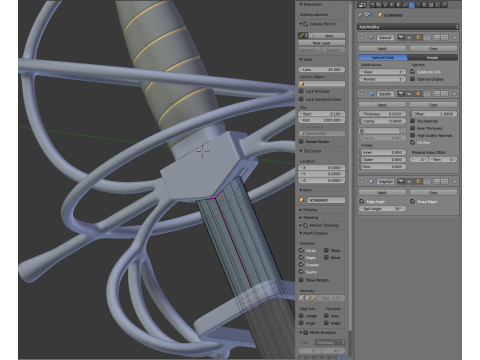This screenshot has width=480, height=360.
Task: Open the Scene properties tab
Action: coord(385,5)
